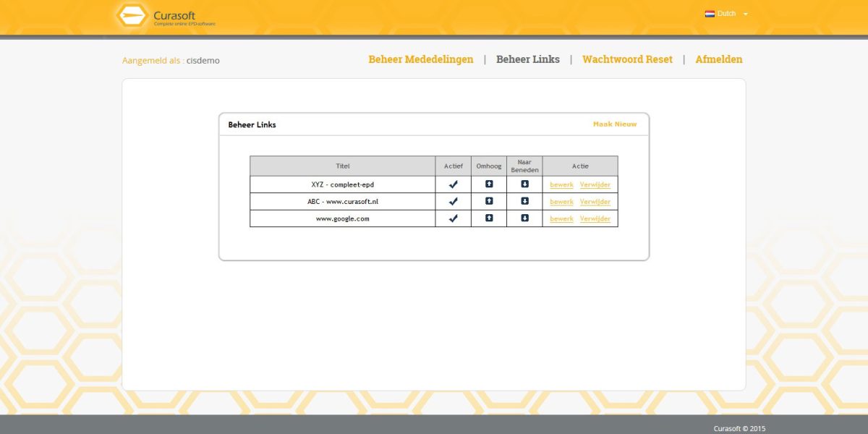The height and width of the screenshot is (434, 868).
Task: Click bewerk for XYZ - compleet-epd
Action: click(x=561, y=184)
